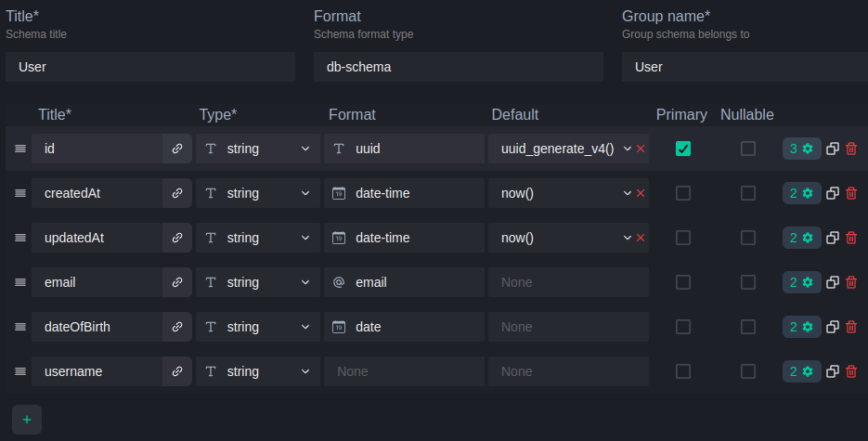The height and width of the screenshot is (441, 868).
Task: Click the Group name input field
Action: pos(743,67)
